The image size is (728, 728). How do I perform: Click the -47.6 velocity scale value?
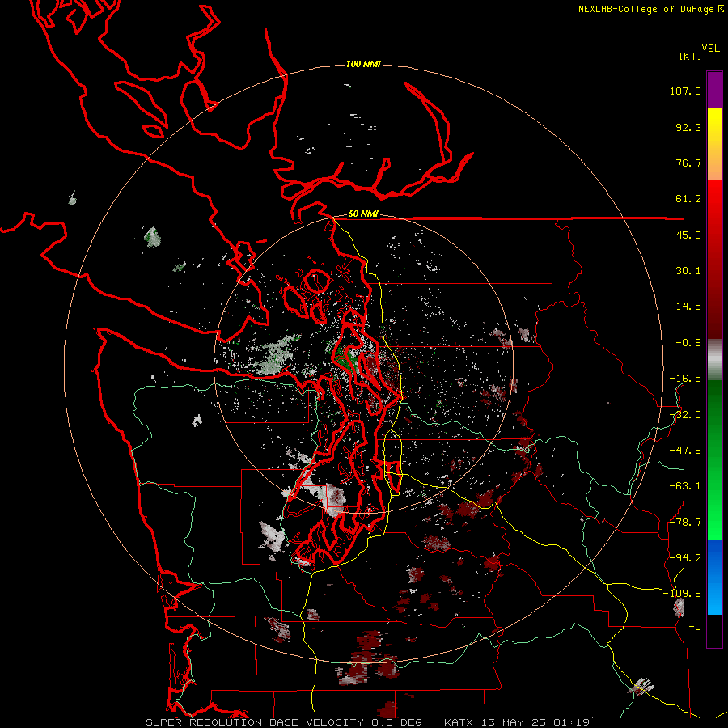pos(685,451)
